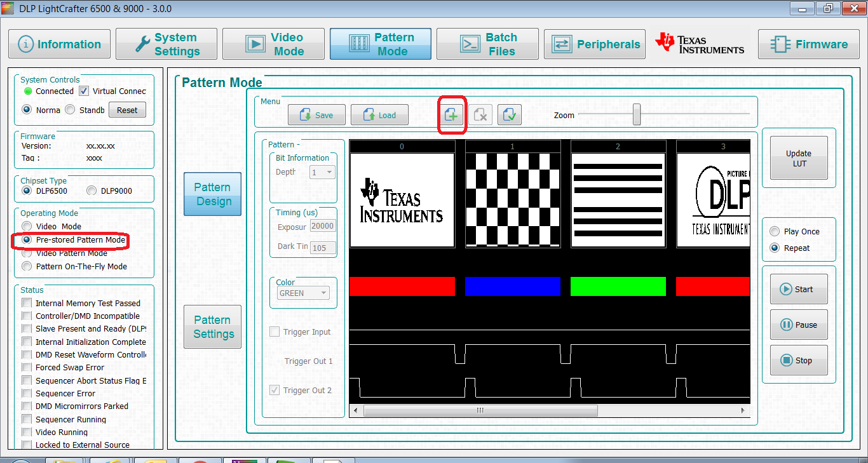Open the Information tab
Image resolution: width=868 pixels, height=463 pixels.
(60, 44)
